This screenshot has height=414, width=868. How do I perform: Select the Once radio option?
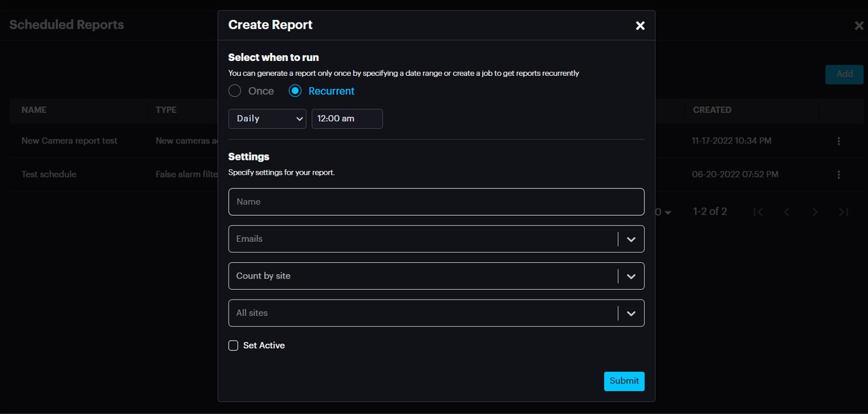(235, 91)
